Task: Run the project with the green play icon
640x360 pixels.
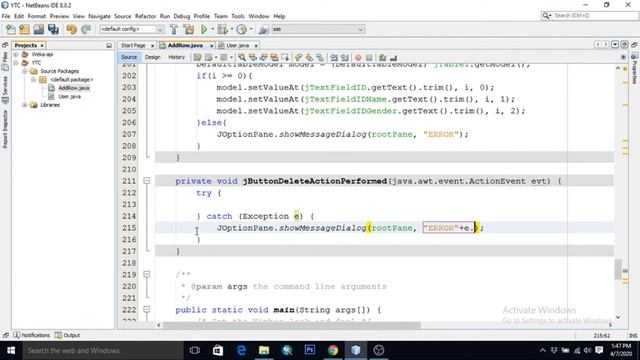Action: pyautogui.click(x=204, y=29)
